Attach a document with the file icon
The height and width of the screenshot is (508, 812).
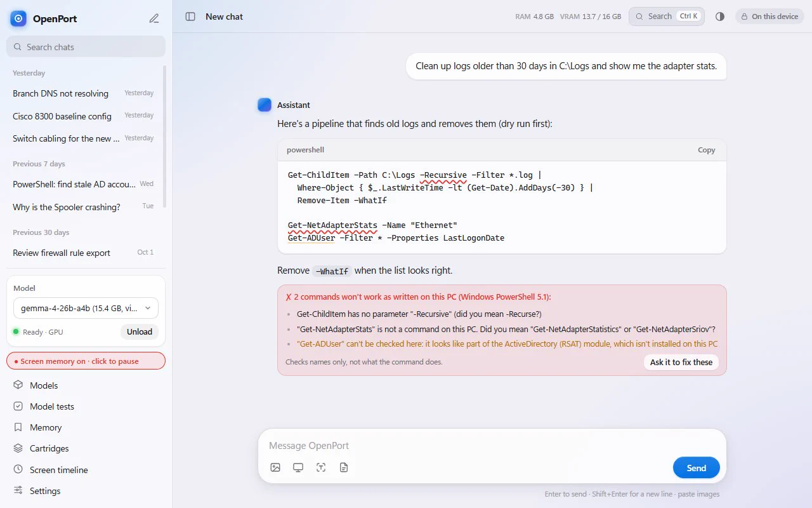[x=344, y=467]
